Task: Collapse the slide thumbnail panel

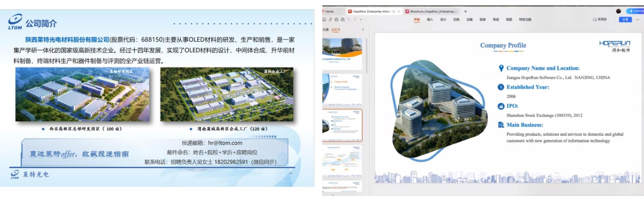Action: point(363,29)
